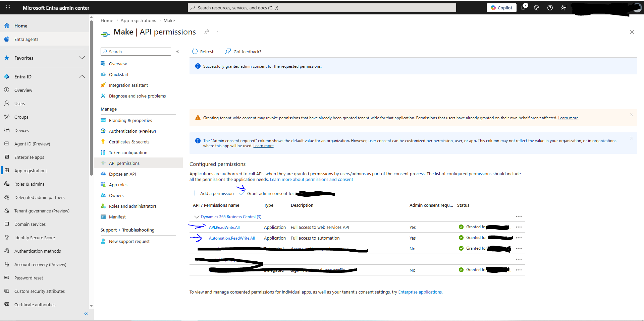Open the Integration assistant rocket item
The width and height of the screenshot is (644, 321).
tap(128, 85)
